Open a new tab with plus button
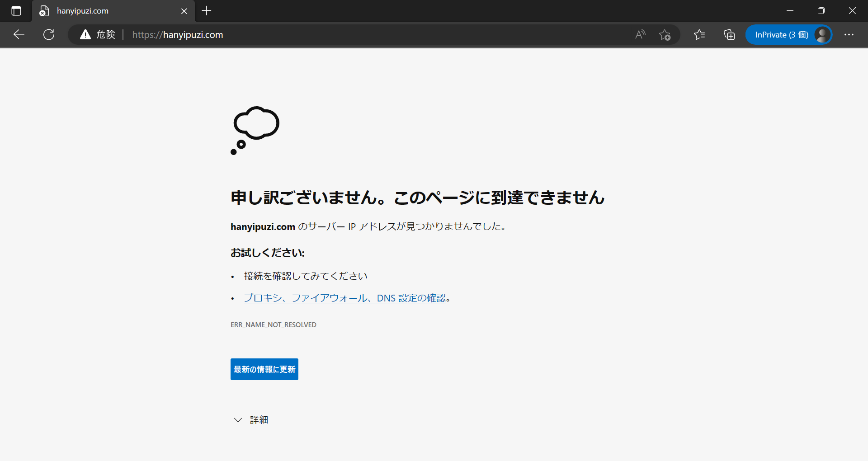Screen dimensions: 868x461 tap(207, 11)
